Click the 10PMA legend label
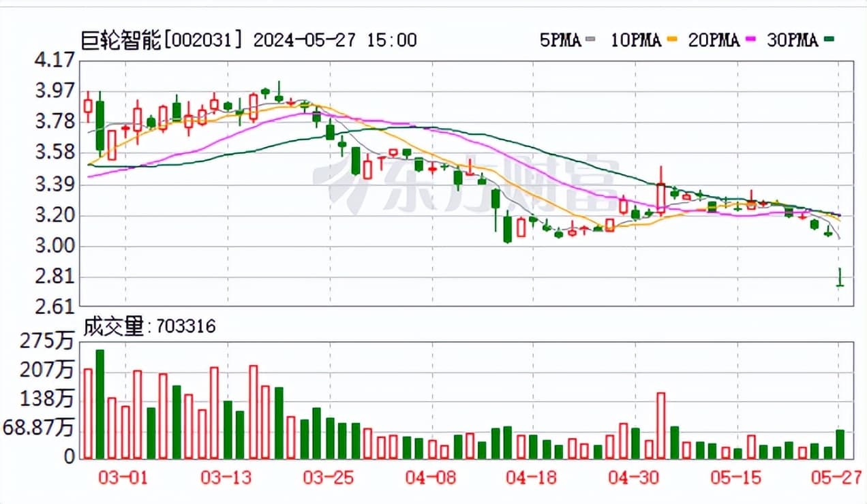The image size is (867, 504). [x=635, y=41]
